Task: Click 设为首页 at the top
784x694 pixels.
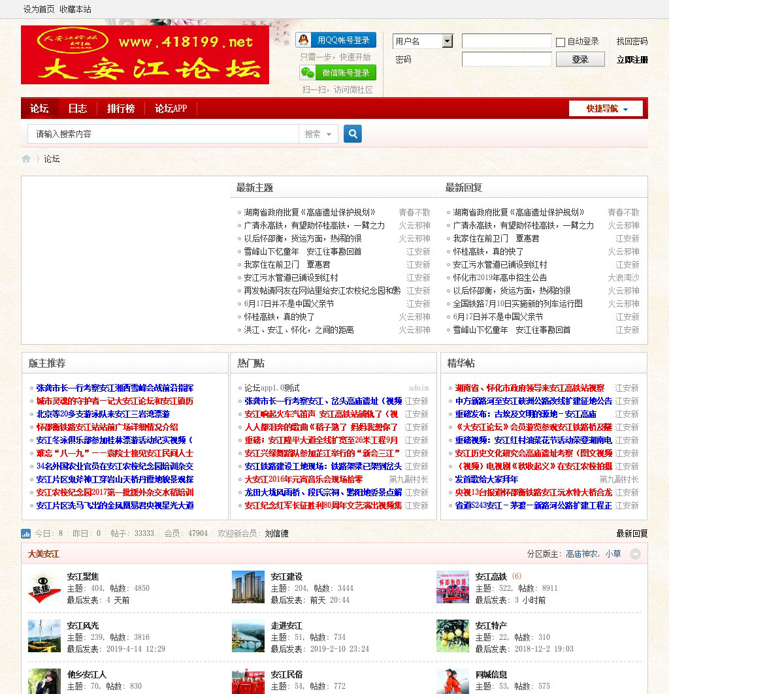Action: tap(39, 9)
